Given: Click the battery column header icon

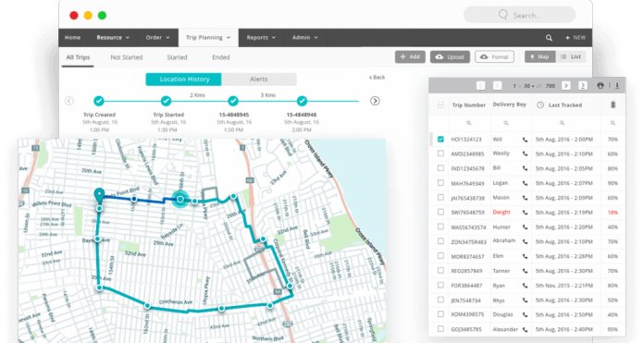Looking at the screenshot, I should [613, 104].
